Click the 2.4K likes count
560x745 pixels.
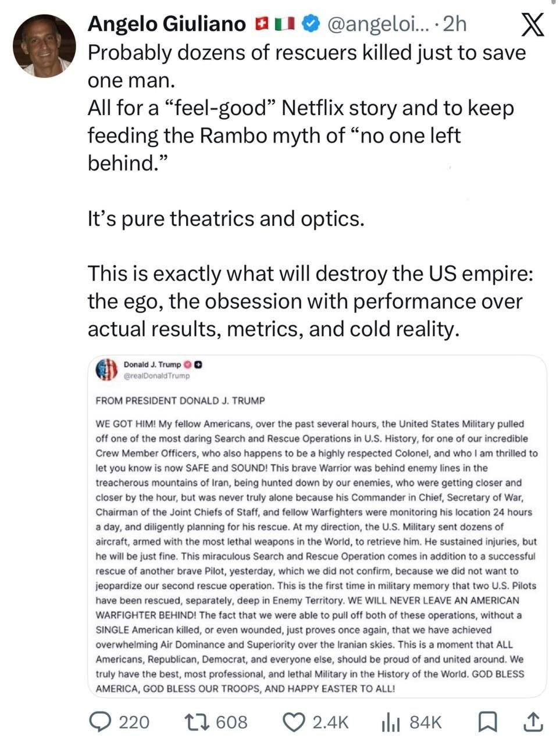coord(330,722)
